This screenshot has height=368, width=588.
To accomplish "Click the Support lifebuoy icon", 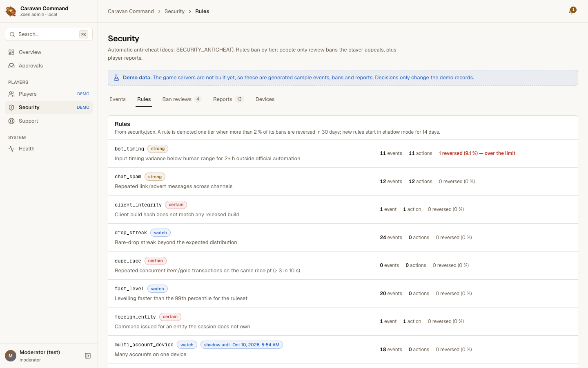I will click(11, 121).
